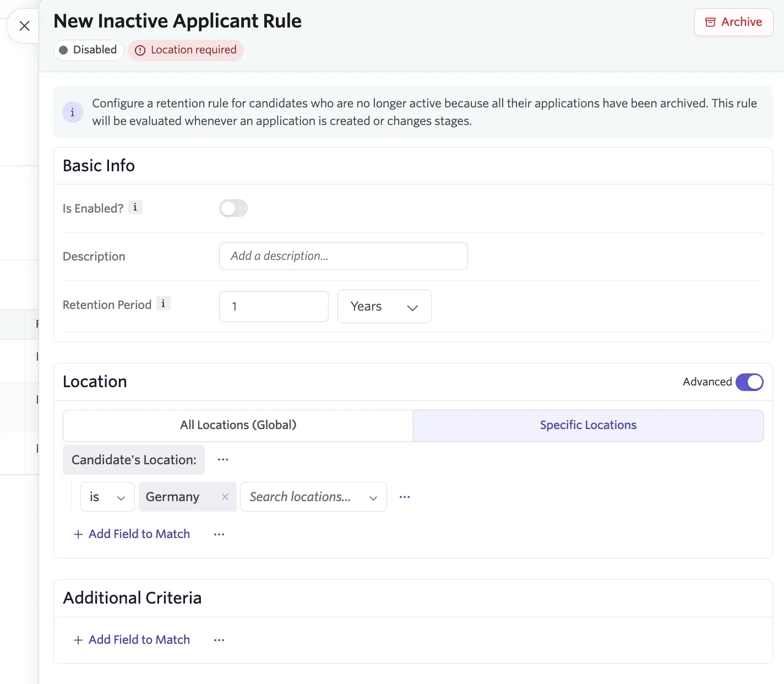This screenshot has width=784, height=684.
Task: Click the info icon in the banner
Action: [72, 112]
